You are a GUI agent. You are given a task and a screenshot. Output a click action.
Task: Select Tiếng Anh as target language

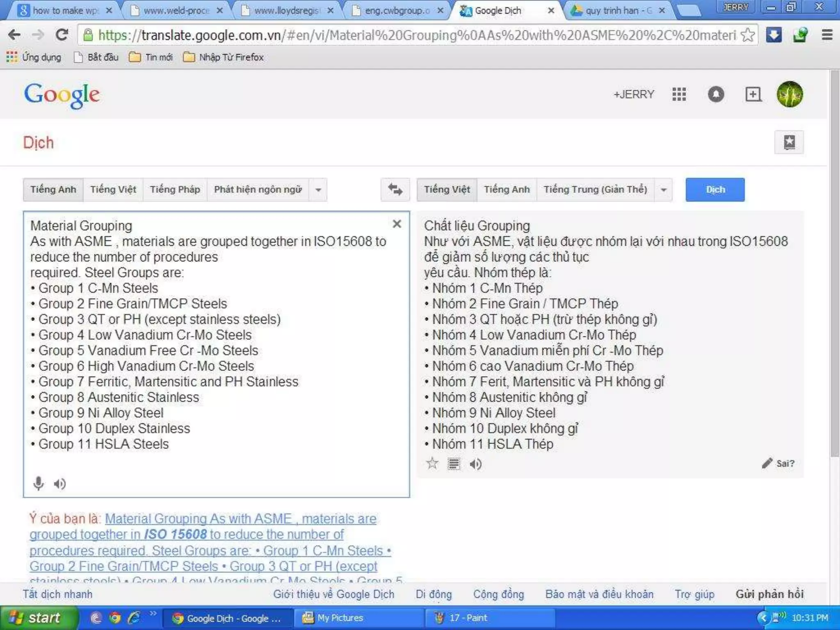coord(507,189)
